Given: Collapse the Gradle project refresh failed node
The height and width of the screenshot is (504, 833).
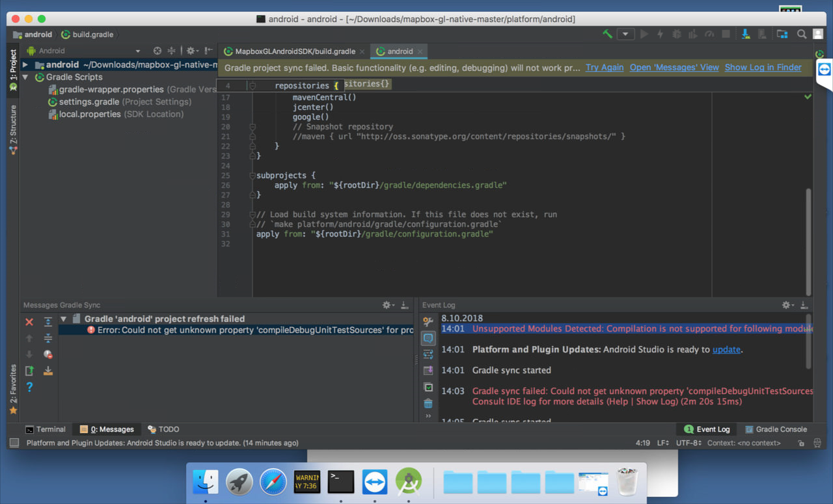Looking at the screenshot, I should [x=64, y=319].
